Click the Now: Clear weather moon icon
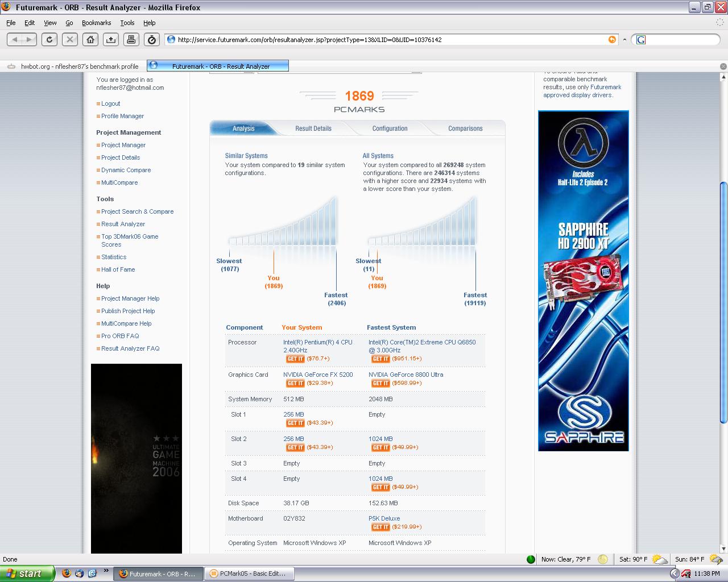The height and width of the screenshot is (582, 728). tap(603, 559)
